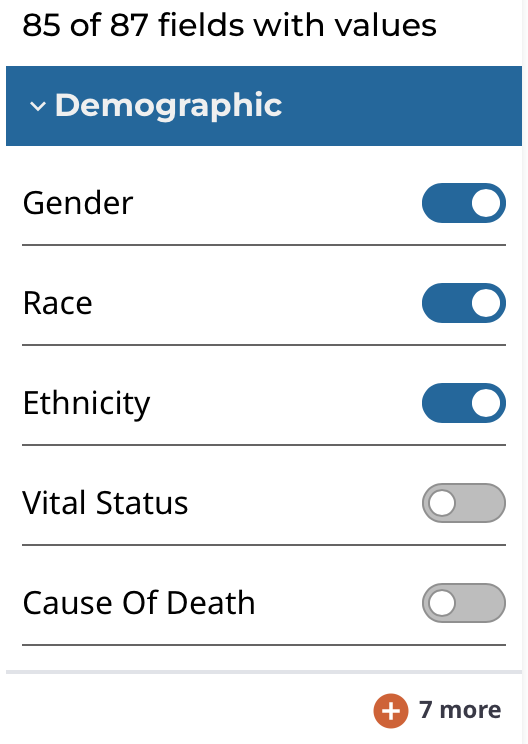The width and height of the screenshot is (528, 744).
Task: Turn on the Cause Of Death toggle
Action: 463,603
